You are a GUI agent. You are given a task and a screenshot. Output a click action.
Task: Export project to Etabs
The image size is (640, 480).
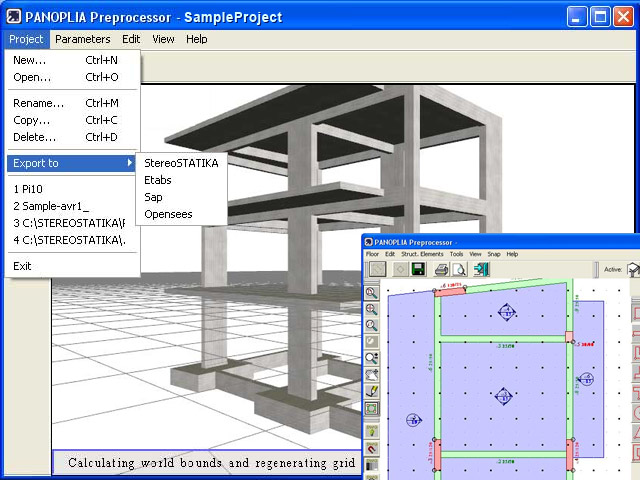[181, 180]
